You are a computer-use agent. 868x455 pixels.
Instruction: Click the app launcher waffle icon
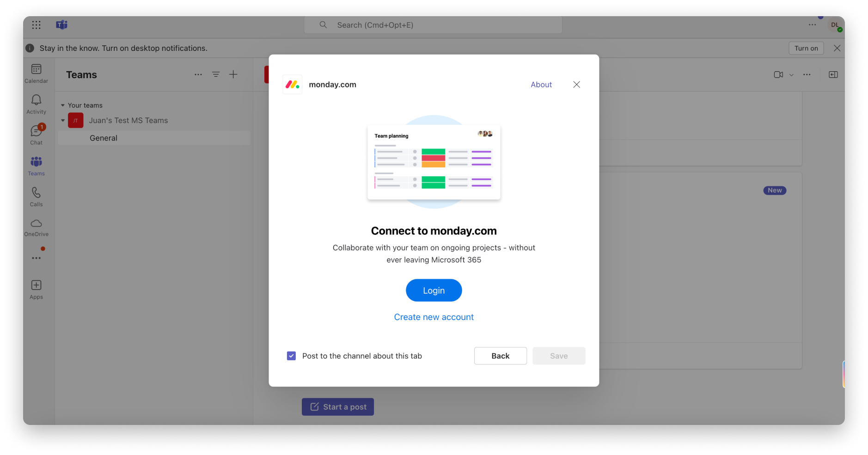(37, 25)
